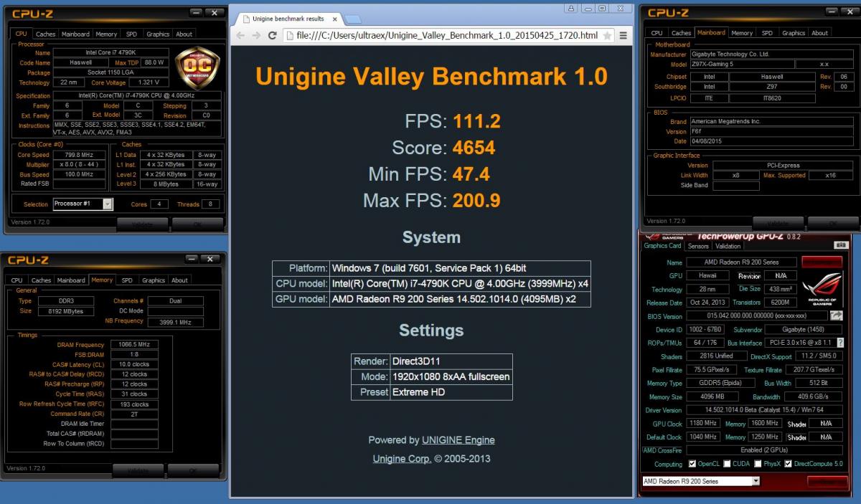Expand the GPU-Z AMD Radeon card selector
The width and height of the screenshot is (861, 504).
click(x=756, y=481)
